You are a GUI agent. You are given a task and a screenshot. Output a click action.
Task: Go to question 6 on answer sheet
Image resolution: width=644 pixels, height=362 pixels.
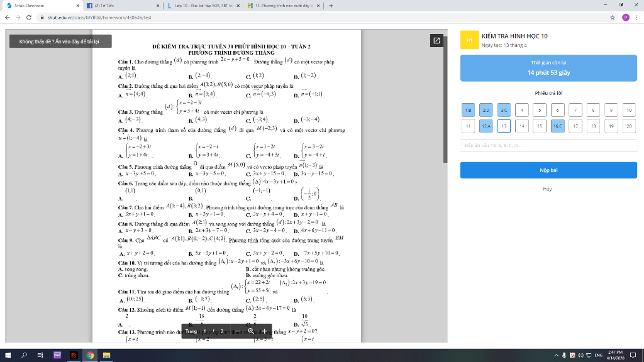click(557, 110)
